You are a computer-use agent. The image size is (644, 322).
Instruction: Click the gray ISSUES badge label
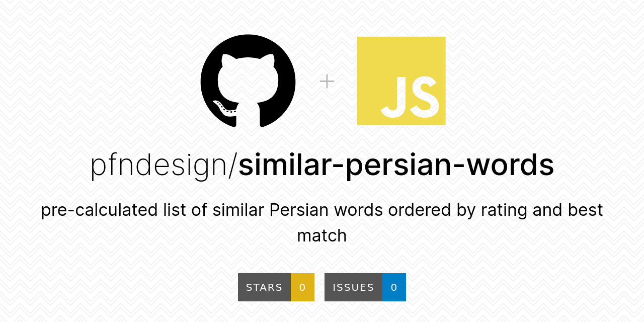(353, 287)
